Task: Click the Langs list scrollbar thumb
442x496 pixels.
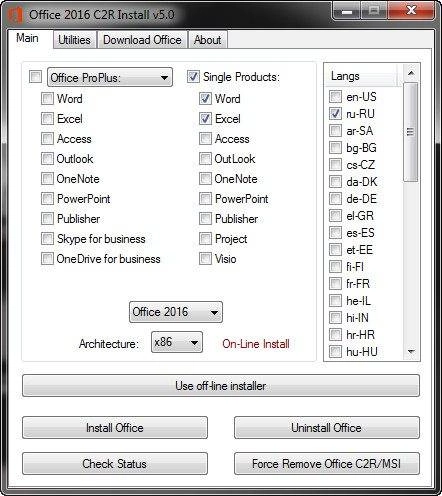Action: coord(411,132)
